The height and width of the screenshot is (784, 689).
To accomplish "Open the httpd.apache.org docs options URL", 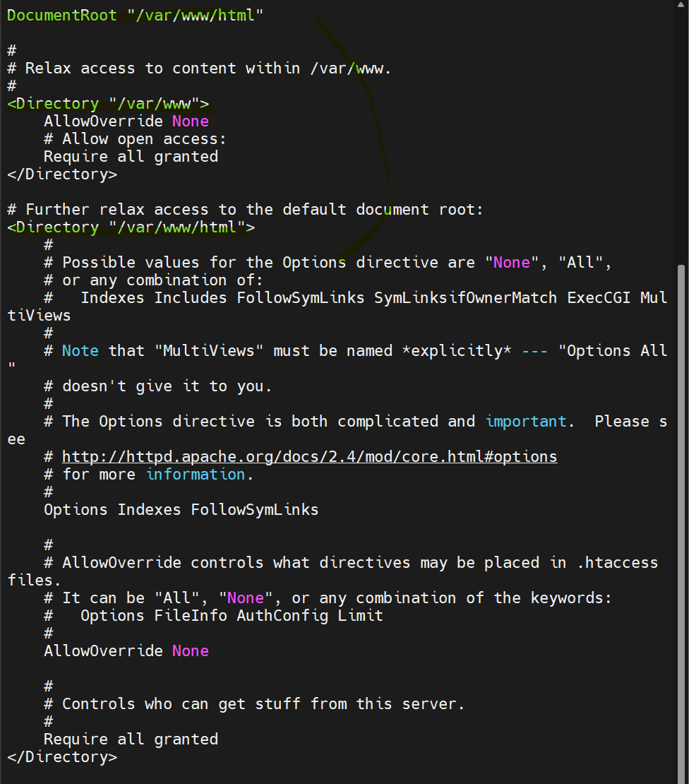I will [310, 457].
